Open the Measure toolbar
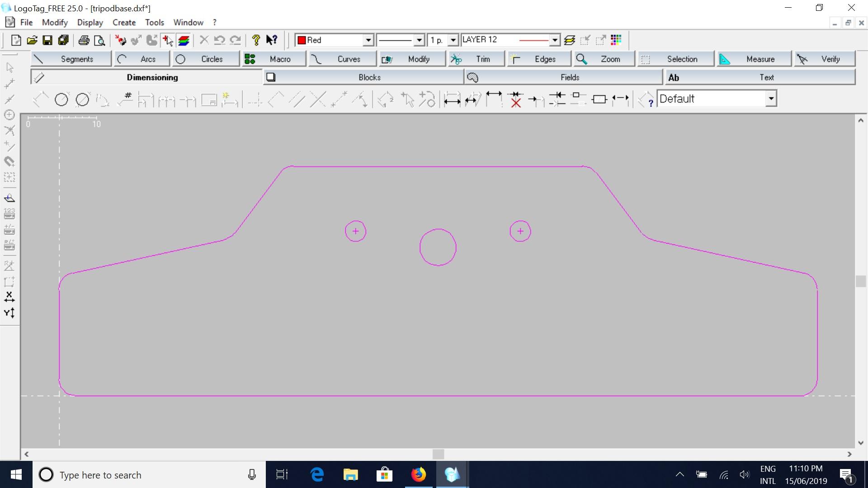Viewport: 868px width, 488px height. coord(754,59)
